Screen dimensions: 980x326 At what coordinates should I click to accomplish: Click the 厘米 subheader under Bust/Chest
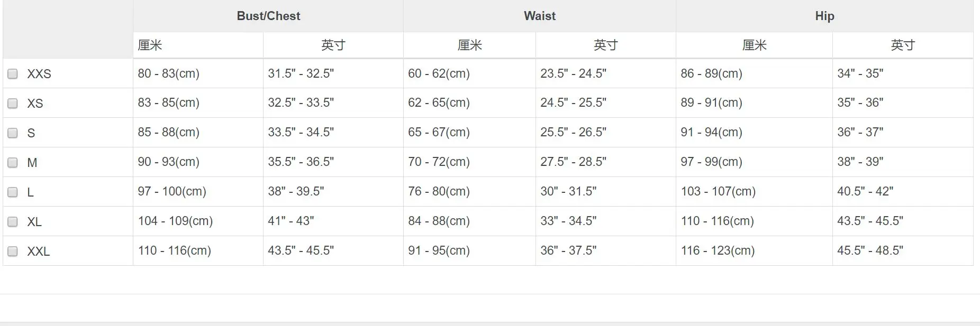150,45
